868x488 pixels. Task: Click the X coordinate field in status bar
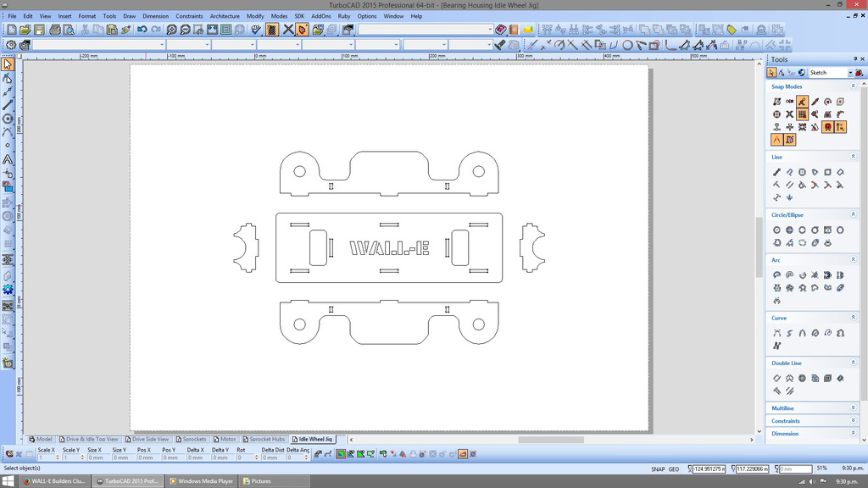click(x=709, y=469)
